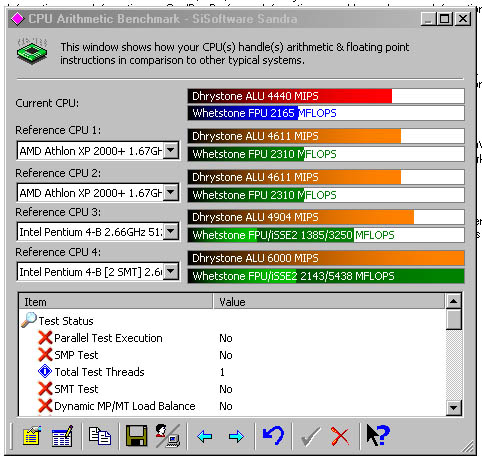The height and width of the screenshot is (465, 482).
Task: Click the Value column header
Action: (329, 302)
